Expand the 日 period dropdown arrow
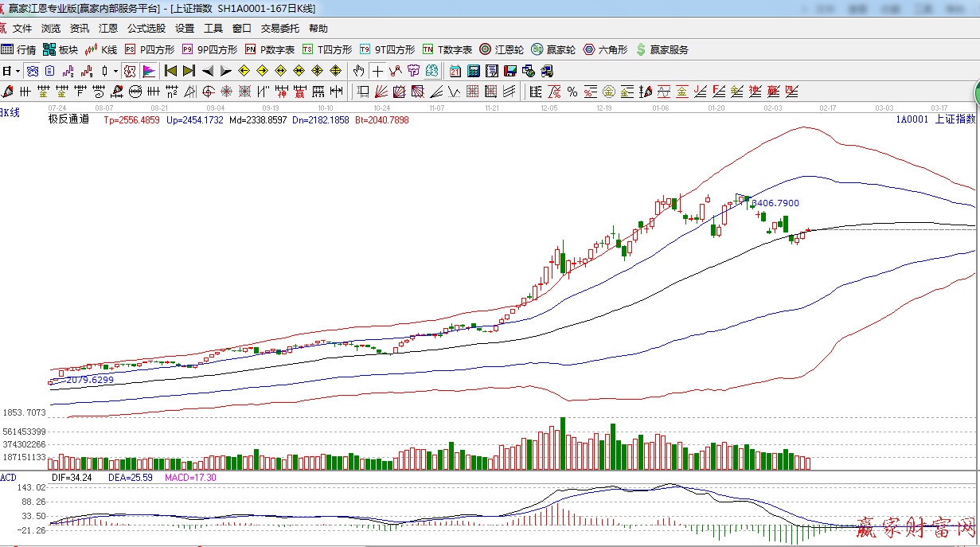The height and width of the screenshot is (547, 980). tap(16, 71)
